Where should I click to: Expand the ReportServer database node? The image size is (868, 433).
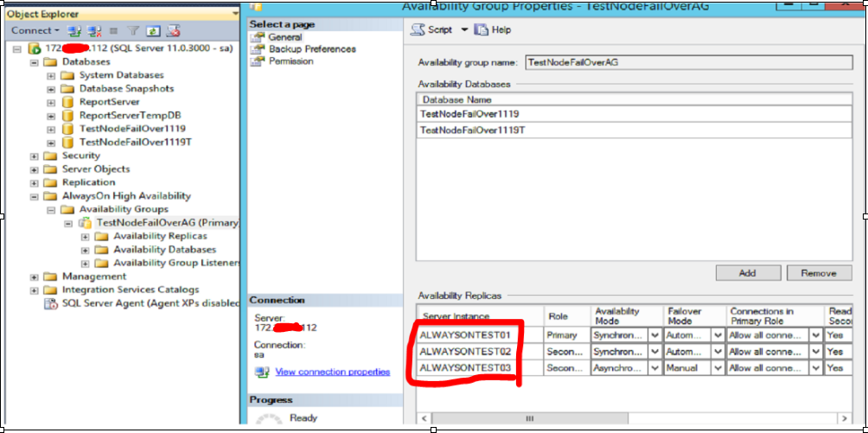pyautogui.click(x=51, y=103)
